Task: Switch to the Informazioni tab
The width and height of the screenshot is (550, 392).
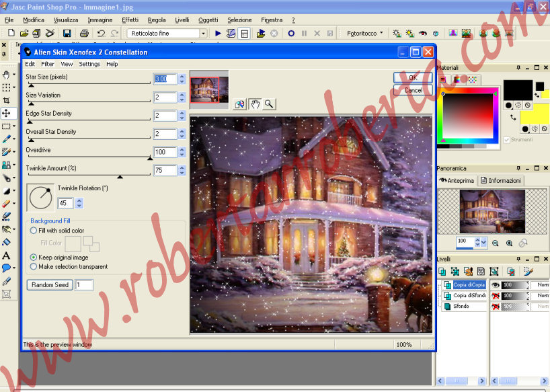Action: 501,181
